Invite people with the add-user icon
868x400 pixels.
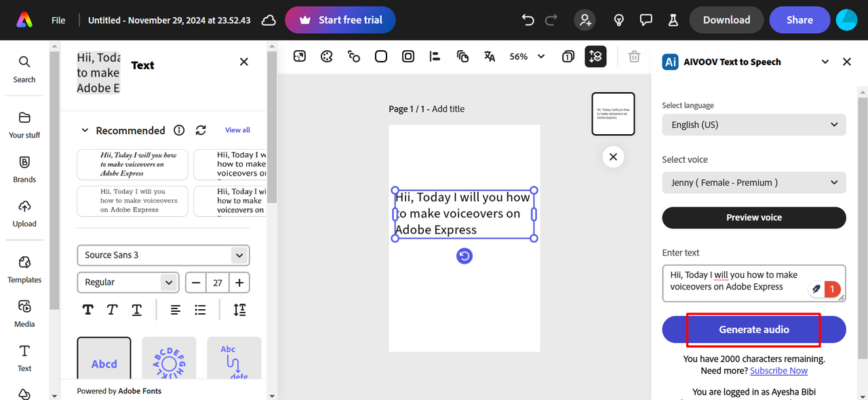[585, 20]
